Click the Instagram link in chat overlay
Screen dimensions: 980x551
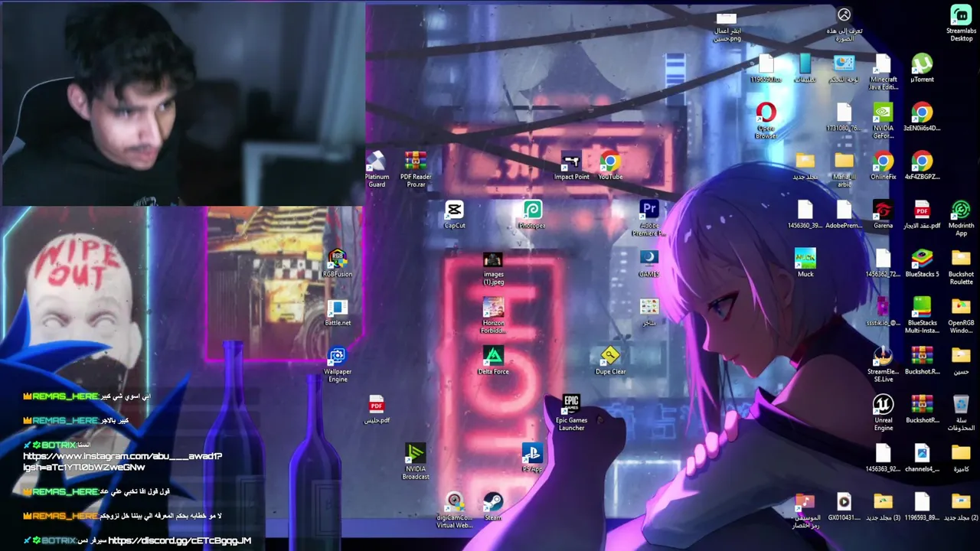point(122,461)
